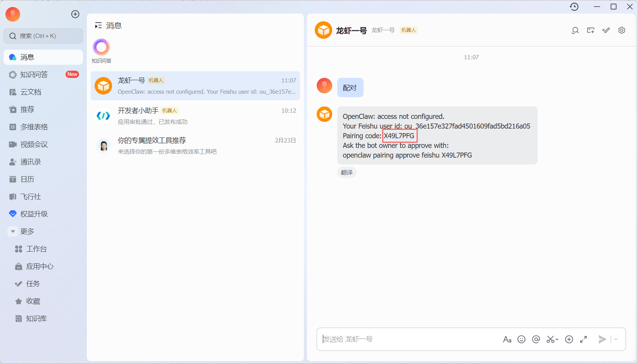The height and width of the screenshot is (364, 638).
Task: Expand the message editor
Action: [583, 339]
